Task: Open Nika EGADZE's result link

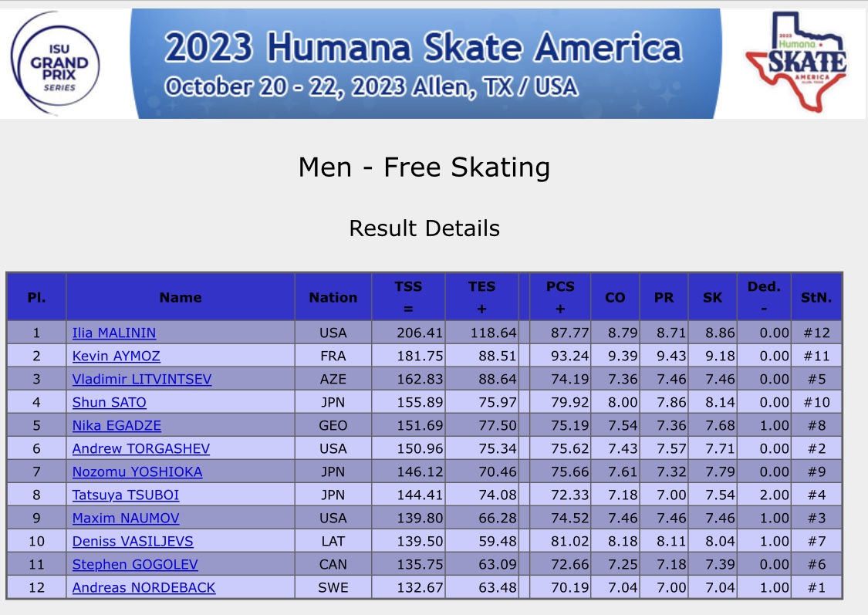Action: pos(117,426)
